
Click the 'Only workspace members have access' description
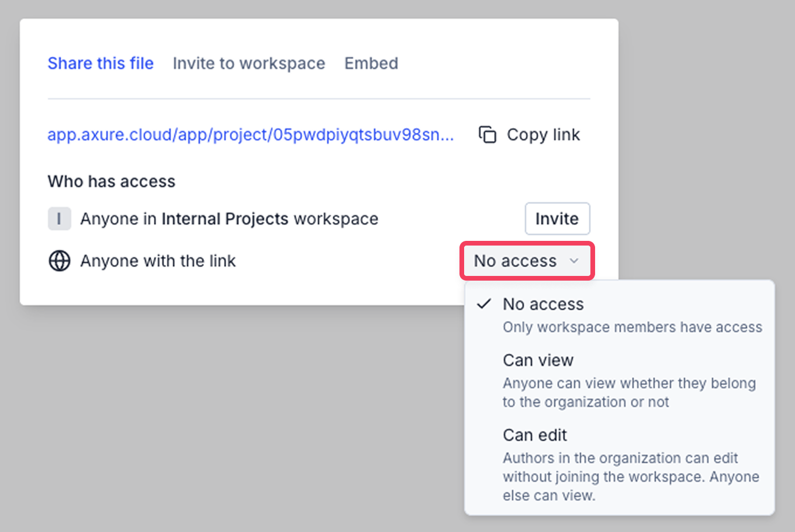(632, 327)
